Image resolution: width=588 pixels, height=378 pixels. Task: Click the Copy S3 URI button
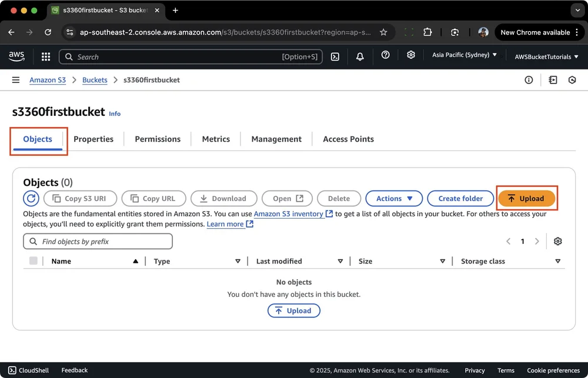tap(80, 198)
